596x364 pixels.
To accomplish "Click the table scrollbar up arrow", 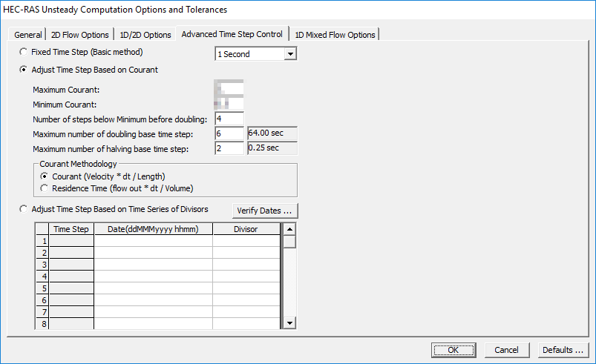I will [289, 229].
